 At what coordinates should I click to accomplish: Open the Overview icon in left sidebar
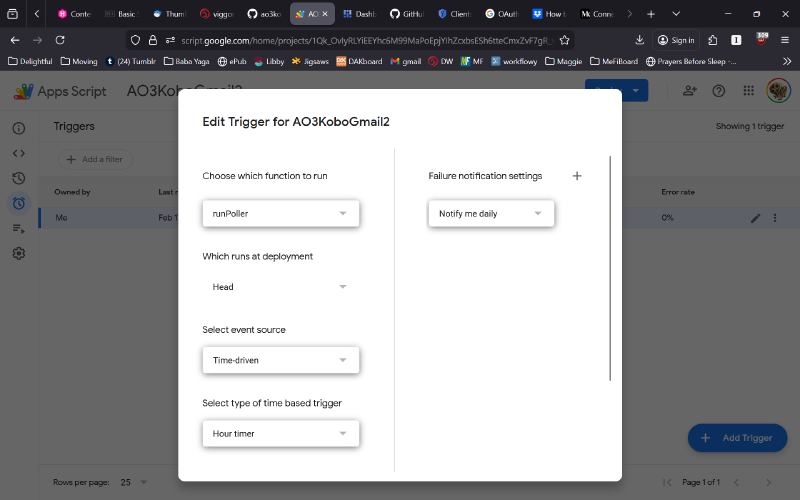click(x=18, y=129)
